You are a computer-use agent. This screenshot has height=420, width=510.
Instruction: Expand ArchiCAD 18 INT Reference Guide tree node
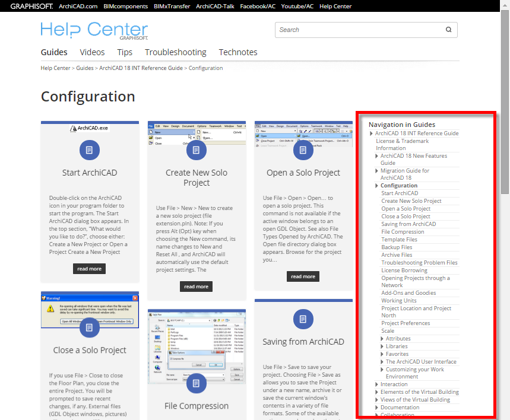click(x=371, y=133)
